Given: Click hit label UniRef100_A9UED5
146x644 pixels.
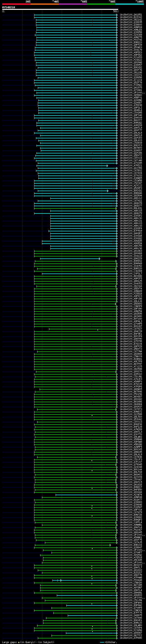Looking at the screenshot, I should point(131,241).
